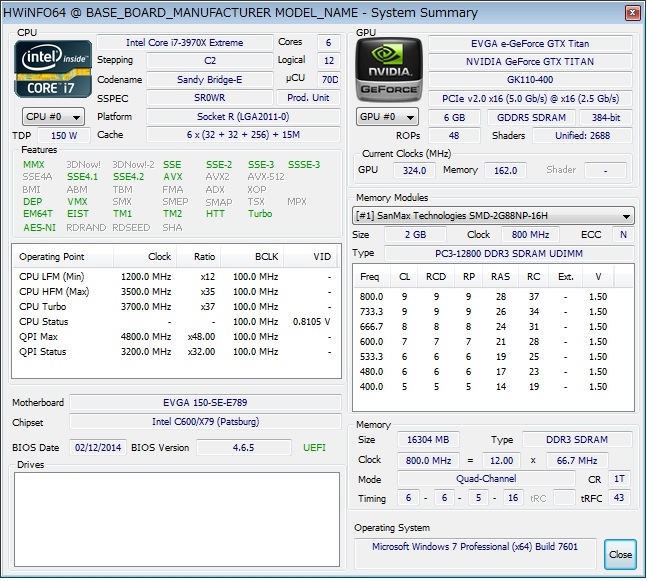Select the CPU Turbo row
The width and height of the screenshot is (648, 581).
tap(176, 307)
